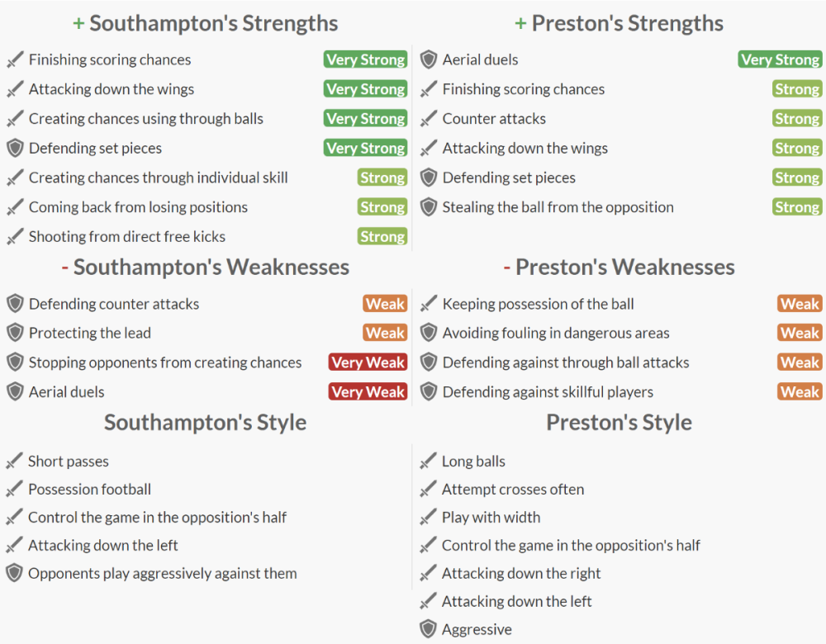The image size is (826, 644).
Task: Click shield icon beside Stealing the ball from the opposition
Action: pos(428,207)
